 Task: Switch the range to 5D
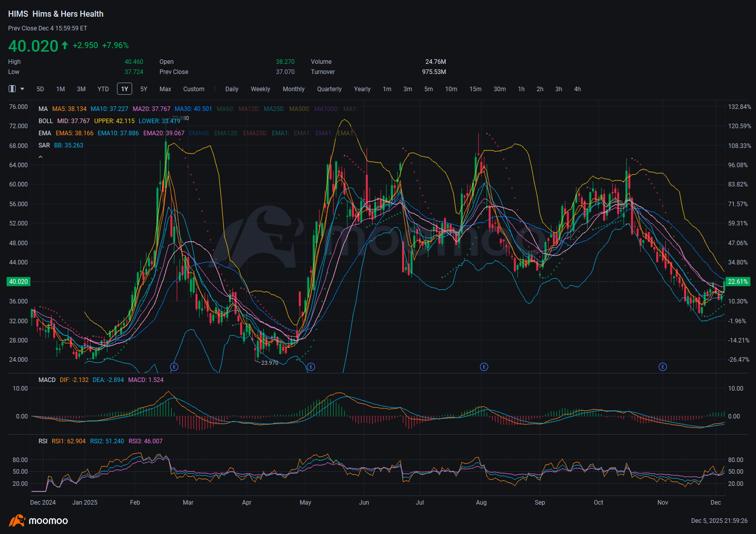point(41,89)
